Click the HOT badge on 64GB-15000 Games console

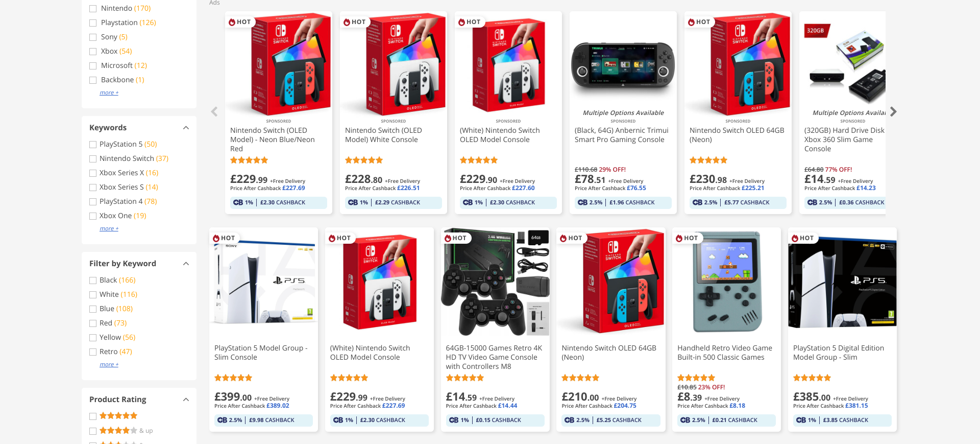(x=455, y=238)
